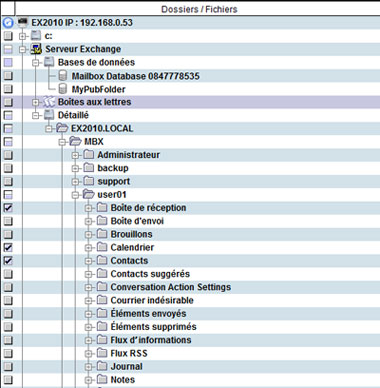This screenshot has width=380, height=388.
Task: Check the Courrier indésirable checkbox
Action: click(x=8, y=300)
